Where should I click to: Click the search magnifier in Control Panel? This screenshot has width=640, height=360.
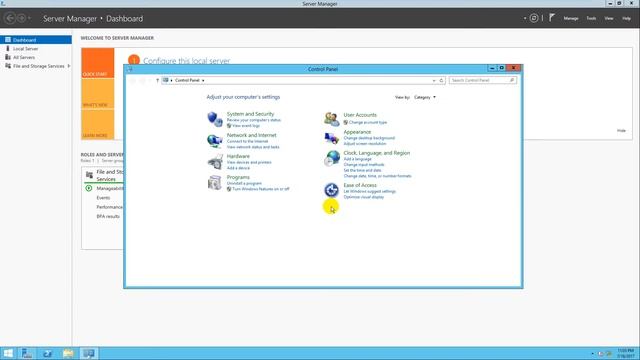(512, 80)
